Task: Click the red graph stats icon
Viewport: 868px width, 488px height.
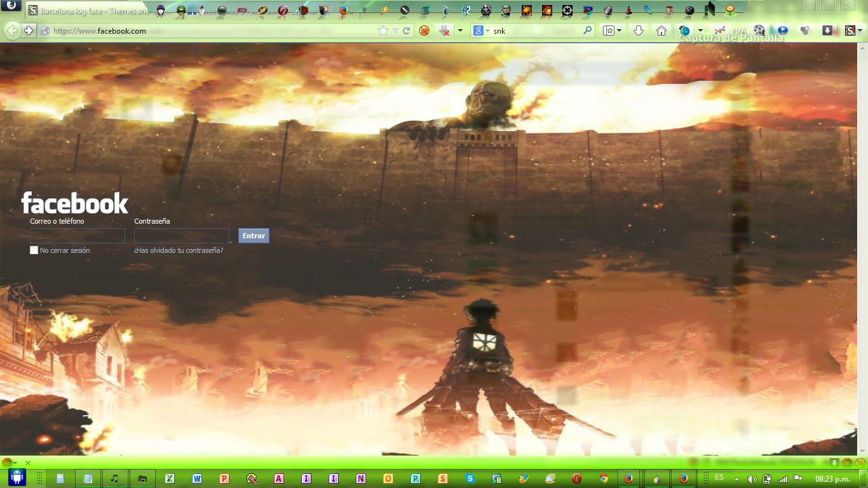Action: 719,30
